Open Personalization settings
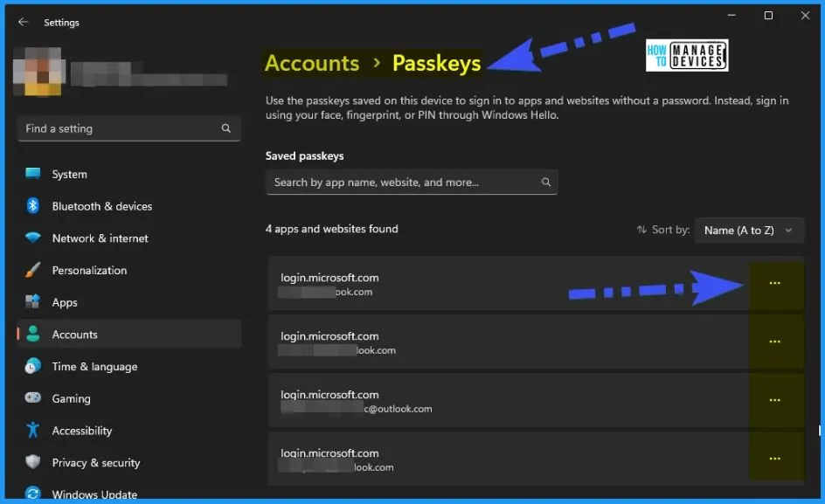 (x=129, y=270)
